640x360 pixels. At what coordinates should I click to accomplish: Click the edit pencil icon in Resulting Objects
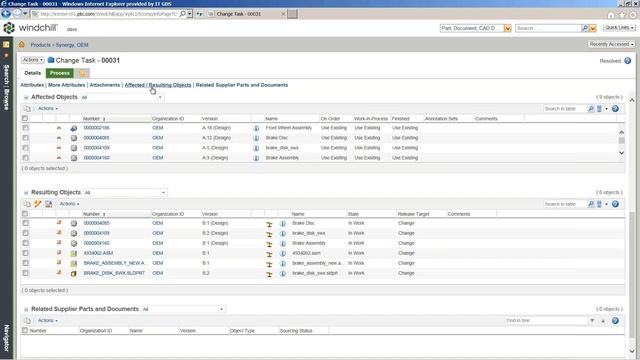pyautogui.click(x=38, y=204)
